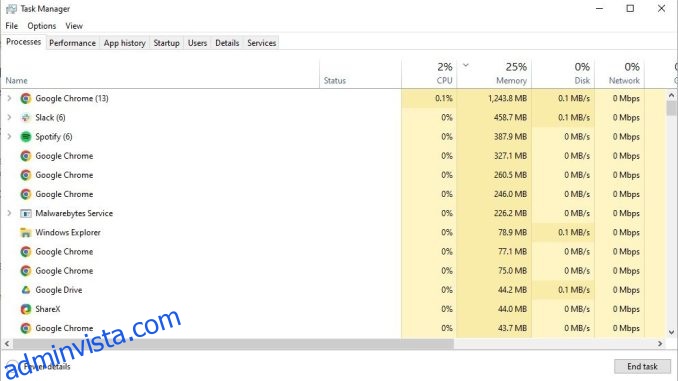The image size is (678, 381).
Task: Click the Slack app icon
Action: [x=26, y=118]
